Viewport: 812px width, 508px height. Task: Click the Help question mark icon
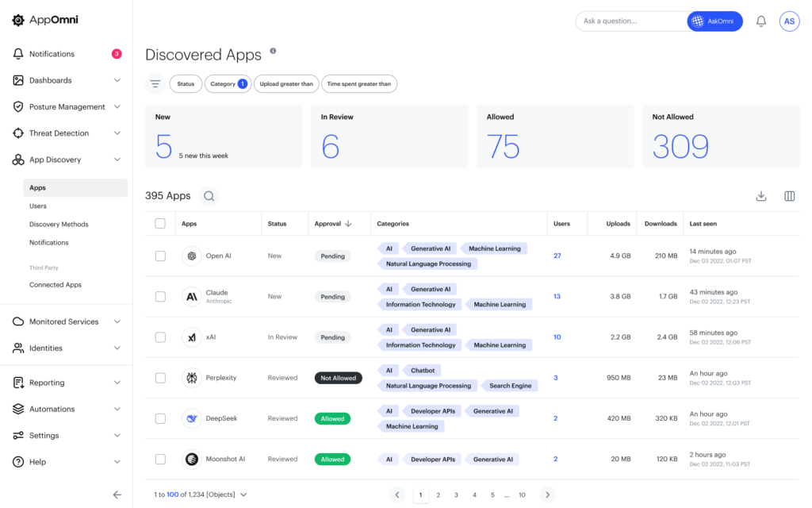click(x=18, y=462)
